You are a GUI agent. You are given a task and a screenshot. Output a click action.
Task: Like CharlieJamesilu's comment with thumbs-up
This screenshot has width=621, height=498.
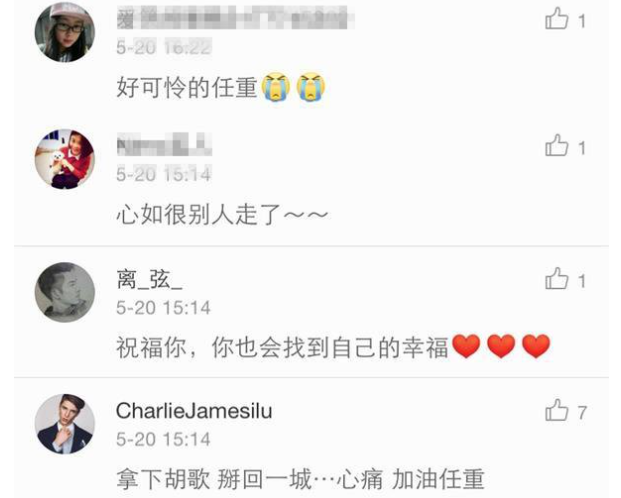557,410
